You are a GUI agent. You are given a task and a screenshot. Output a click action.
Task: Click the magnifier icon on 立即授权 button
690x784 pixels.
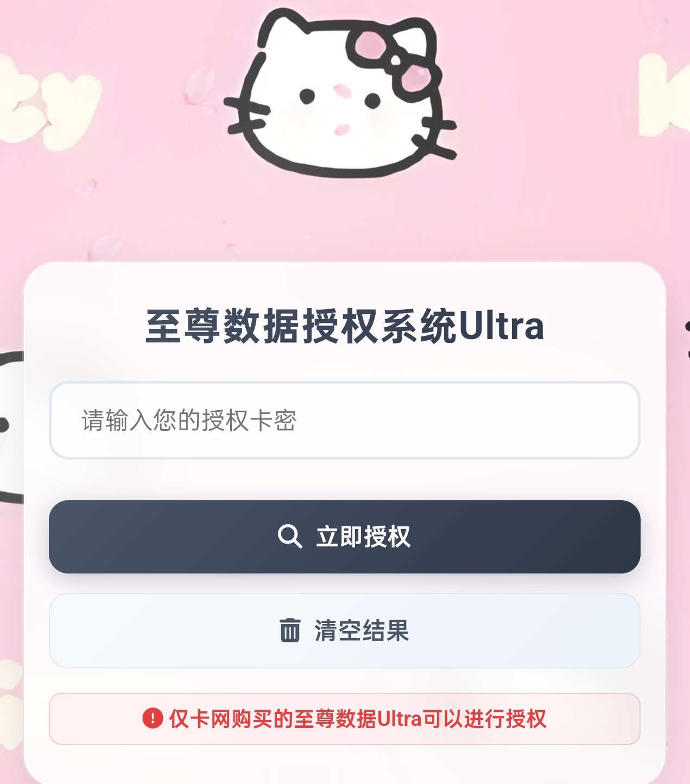coord(290,537)
